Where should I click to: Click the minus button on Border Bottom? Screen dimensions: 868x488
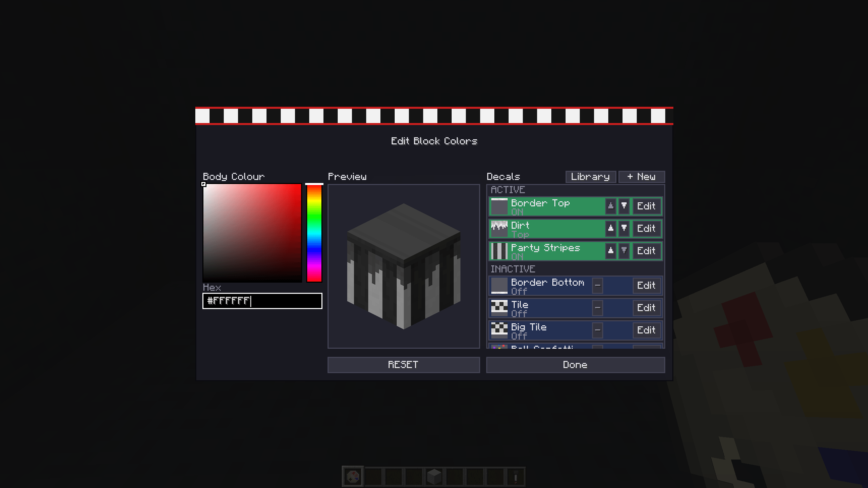click(x=597, y=285)
